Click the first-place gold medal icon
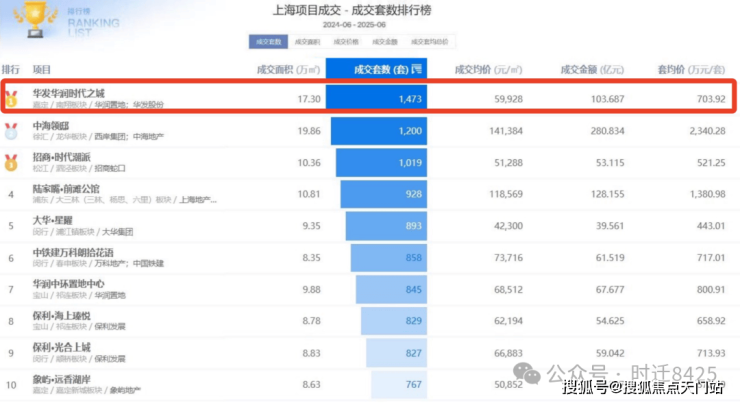 click(10, 98)
